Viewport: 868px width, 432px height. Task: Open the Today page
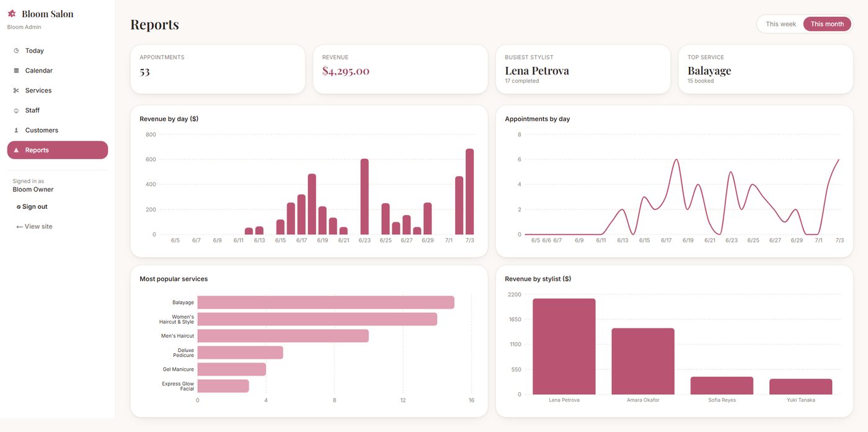click(x=58, y=51)
